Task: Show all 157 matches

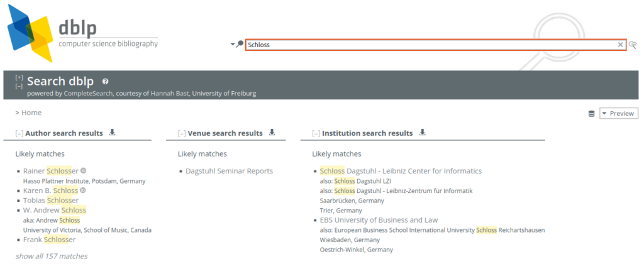Action: [52, 256]
